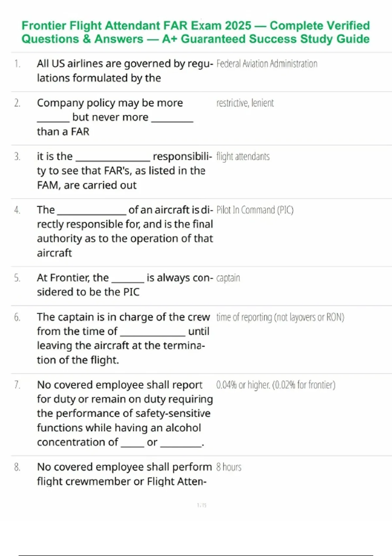Click the page number indicator at the bottom
The image size is (392, 556).
tap(202, 505)
